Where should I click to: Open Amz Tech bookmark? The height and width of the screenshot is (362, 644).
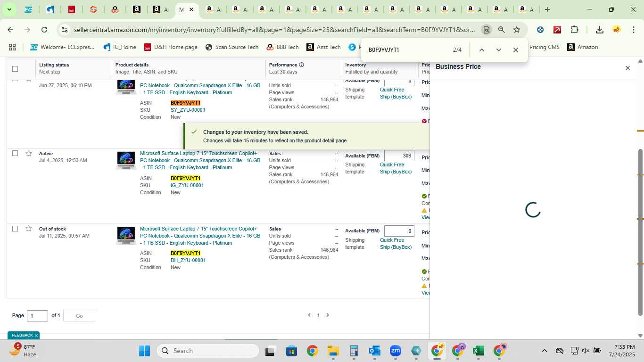323,47
